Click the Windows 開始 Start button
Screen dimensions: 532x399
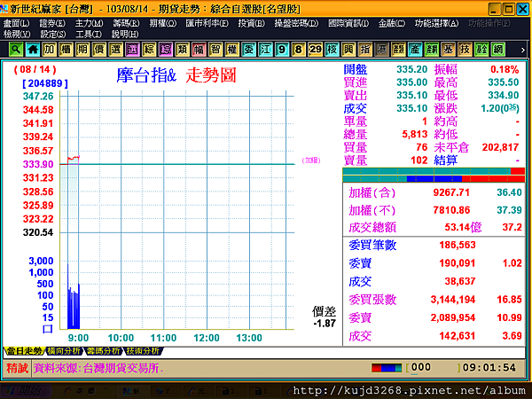(x=25, y=391)
